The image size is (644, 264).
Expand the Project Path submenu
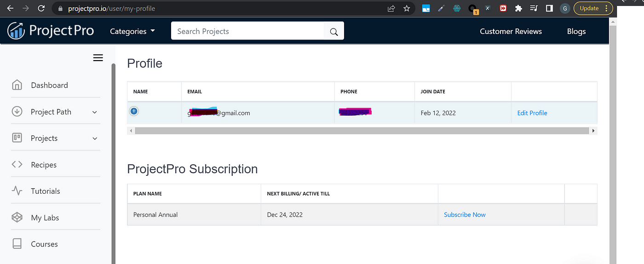tap(95, 112)
